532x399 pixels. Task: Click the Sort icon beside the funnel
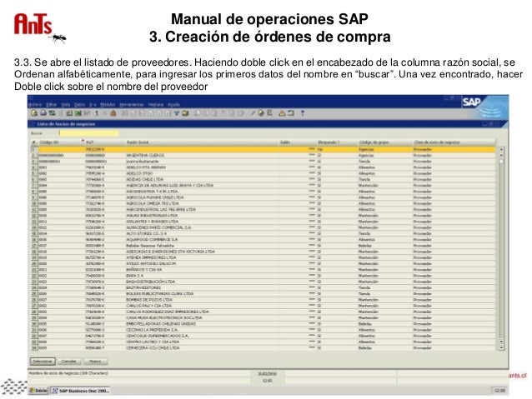click(185, 113)
